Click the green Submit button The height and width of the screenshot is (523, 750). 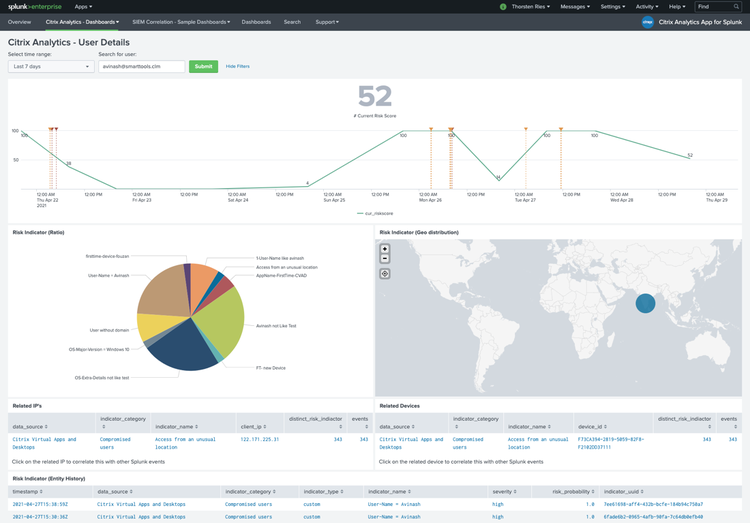(x=203, y=67)
